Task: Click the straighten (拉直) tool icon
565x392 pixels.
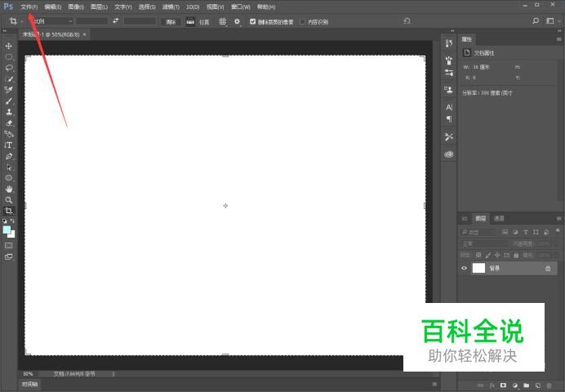Action: pos(194,21)
